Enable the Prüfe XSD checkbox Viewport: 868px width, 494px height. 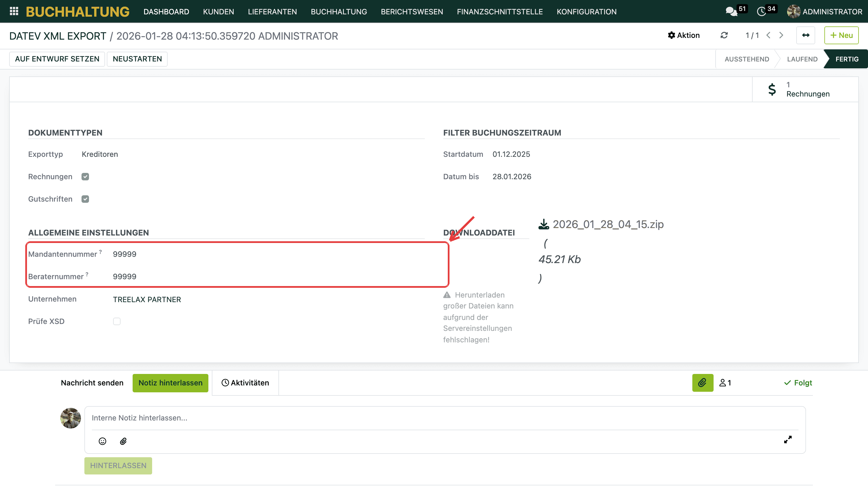[x=117, y=321]
